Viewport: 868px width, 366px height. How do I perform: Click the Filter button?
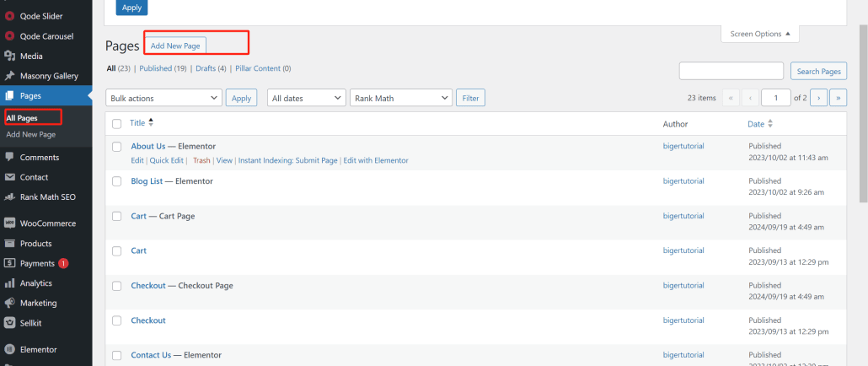[470, 98]
